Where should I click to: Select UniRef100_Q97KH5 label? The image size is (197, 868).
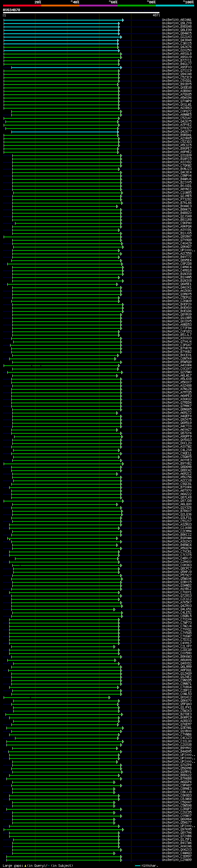[177, 829]
